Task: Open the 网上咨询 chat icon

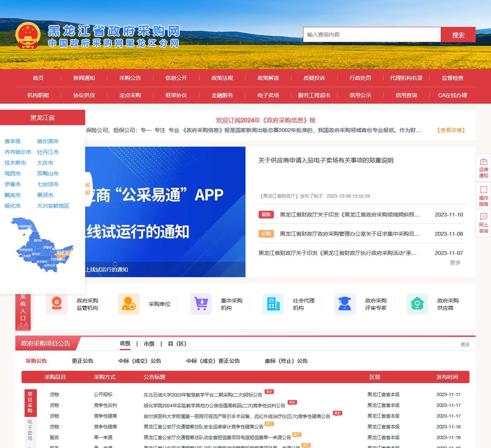Action: point(483,223)
